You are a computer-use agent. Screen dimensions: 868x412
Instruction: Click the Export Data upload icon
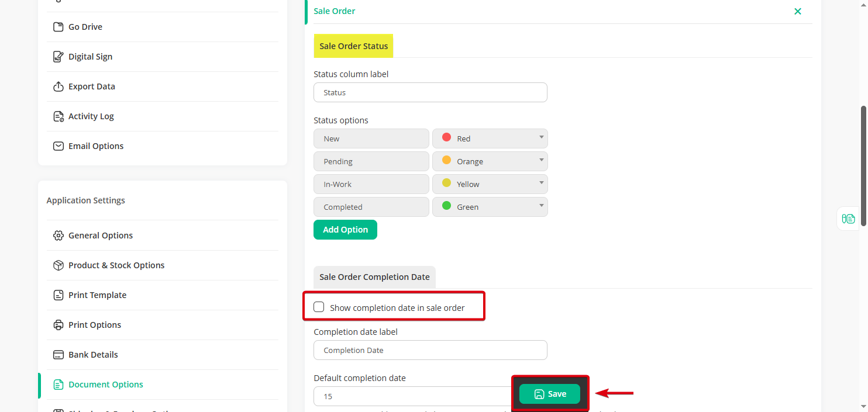58,86
